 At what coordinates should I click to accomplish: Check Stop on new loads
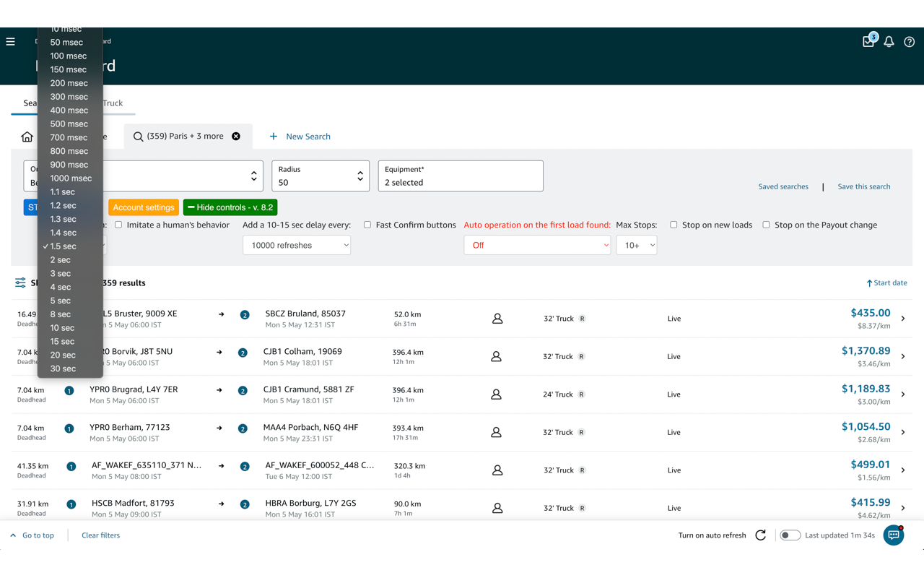tap(674, 225)
